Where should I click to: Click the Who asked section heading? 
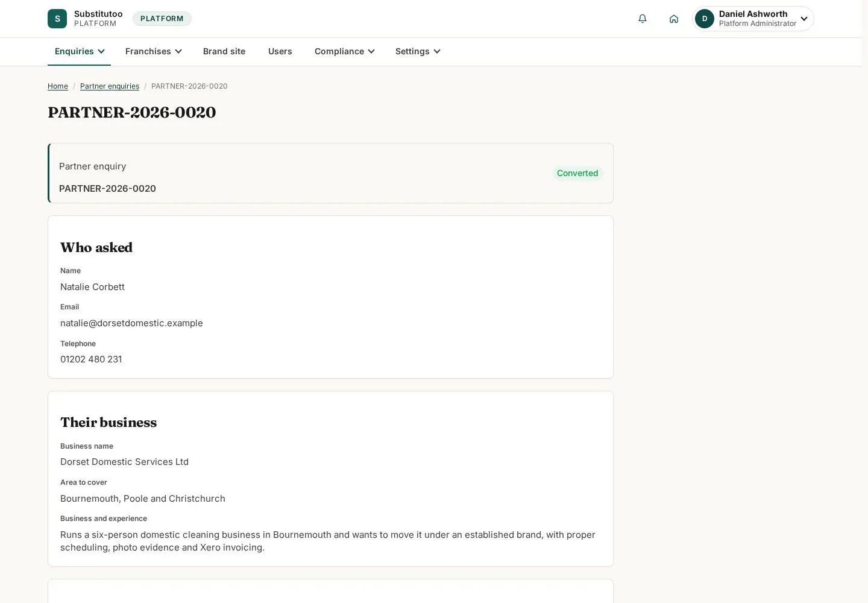(x=96, y=248)
